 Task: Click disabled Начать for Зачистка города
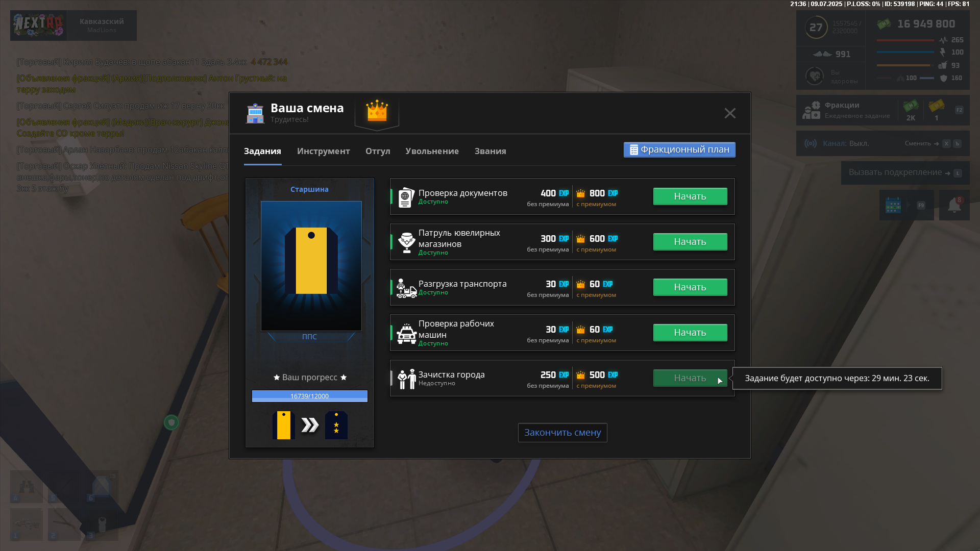click(690, 378)
